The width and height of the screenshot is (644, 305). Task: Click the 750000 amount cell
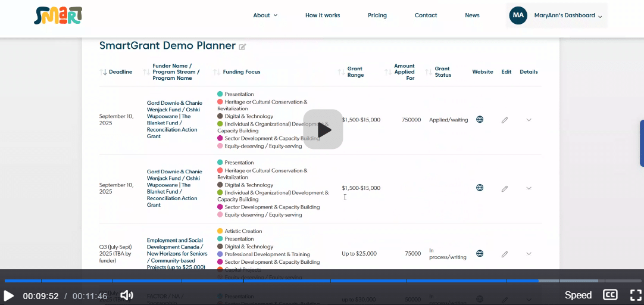click(x=411, y=120)
